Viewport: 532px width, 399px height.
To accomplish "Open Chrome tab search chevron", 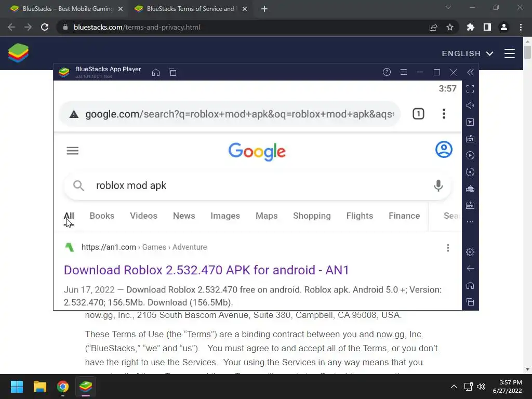I will (x=448, y=7).
